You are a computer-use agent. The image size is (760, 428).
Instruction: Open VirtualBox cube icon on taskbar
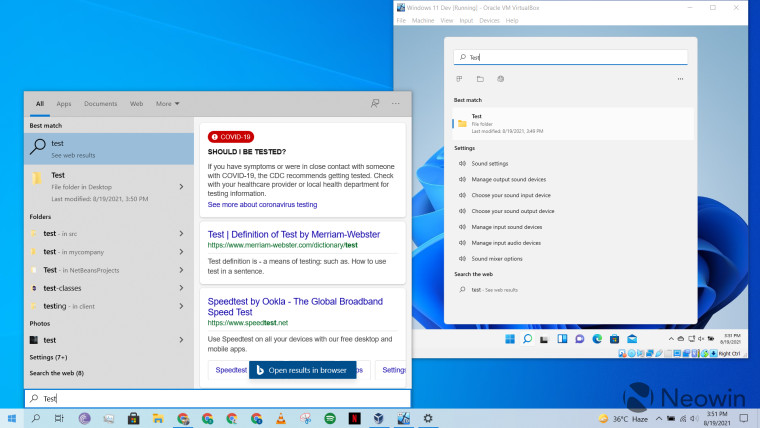tap(379, 418)
